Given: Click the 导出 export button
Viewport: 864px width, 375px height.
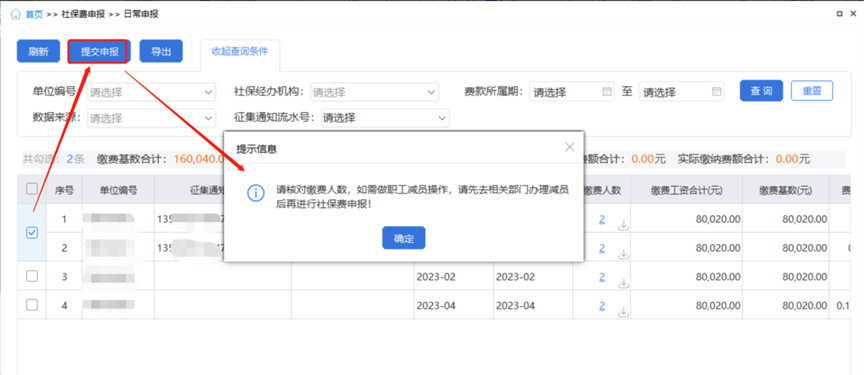Looking at the screenshot, I should point(161,52).
